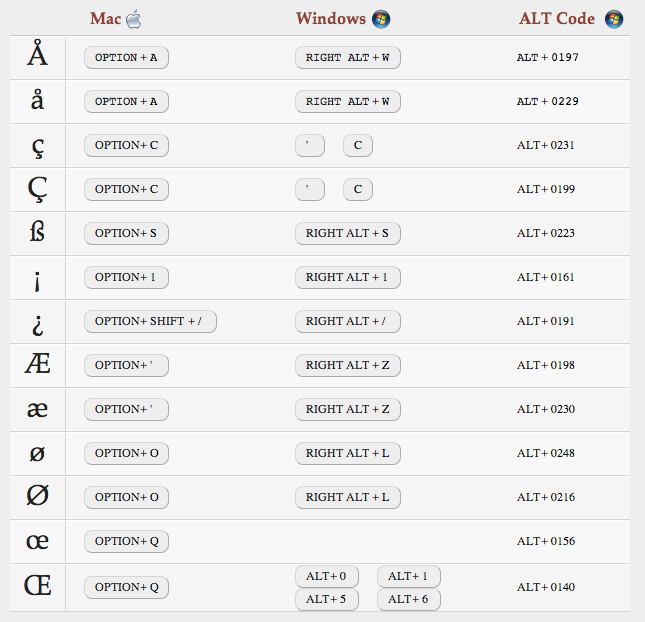
Task: Click the Apple logo next to Mac heading
Action: 134,19
